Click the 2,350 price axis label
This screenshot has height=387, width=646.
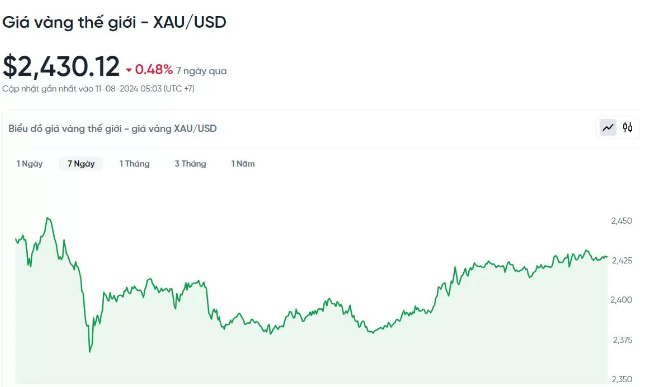[621, 379]
